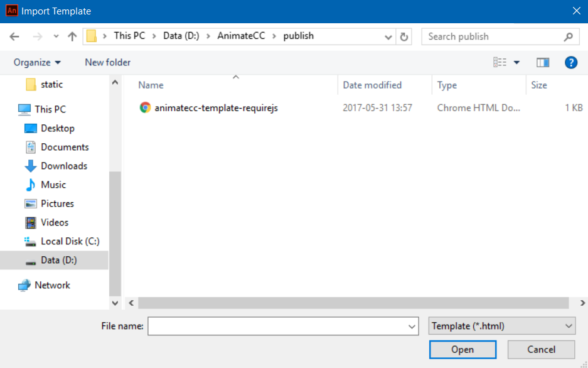Open the Organize dropdown menu
588x368 pixels.
(x=37, y=62)
